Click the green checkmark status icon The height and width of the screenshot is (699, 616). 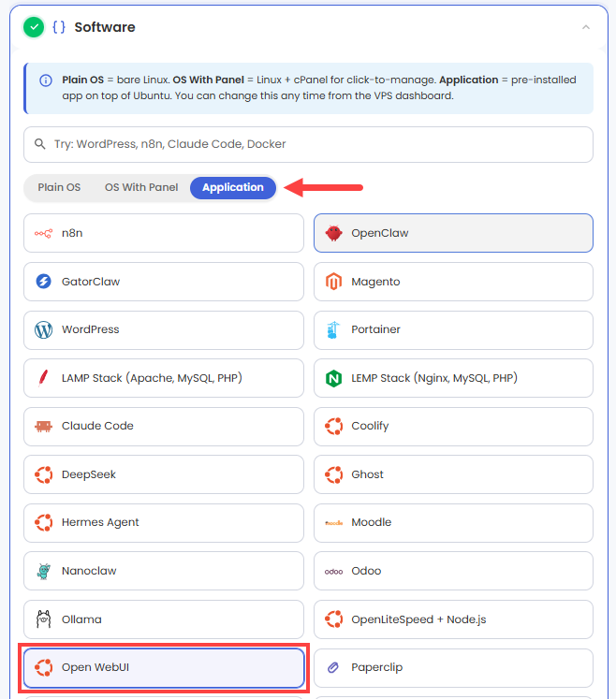(x=34, y=27)
